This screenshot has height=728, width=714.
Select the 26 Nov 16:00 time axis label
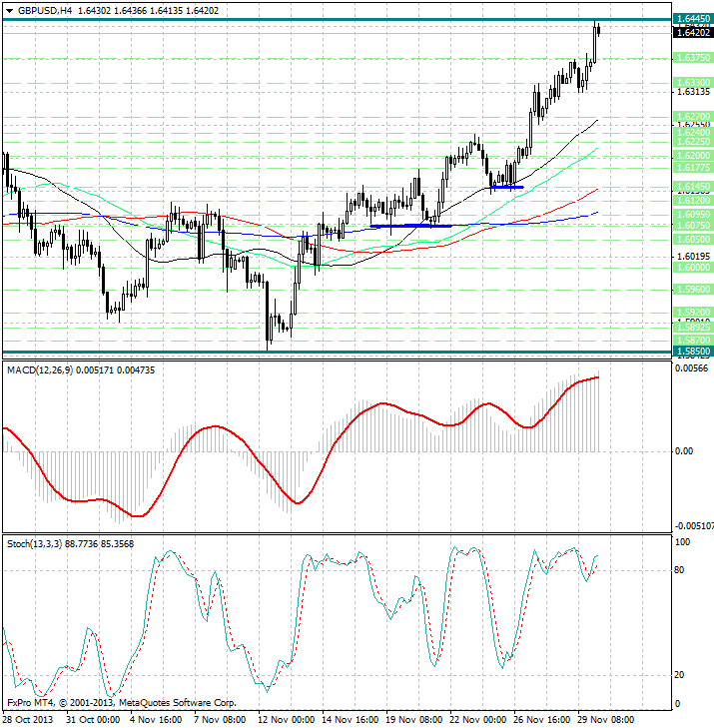(x=542, y=720)
